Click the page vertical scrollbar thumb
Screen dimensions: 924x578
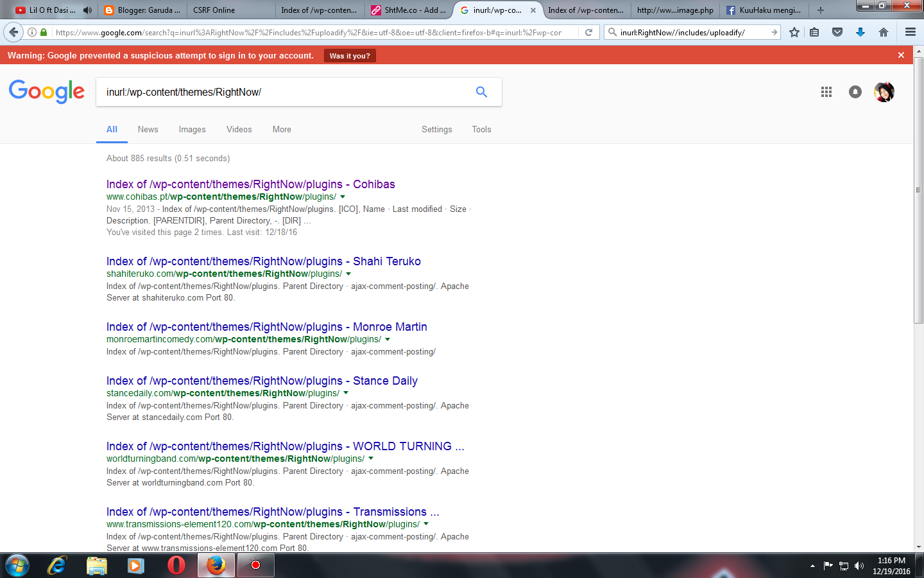coord(919,191)
